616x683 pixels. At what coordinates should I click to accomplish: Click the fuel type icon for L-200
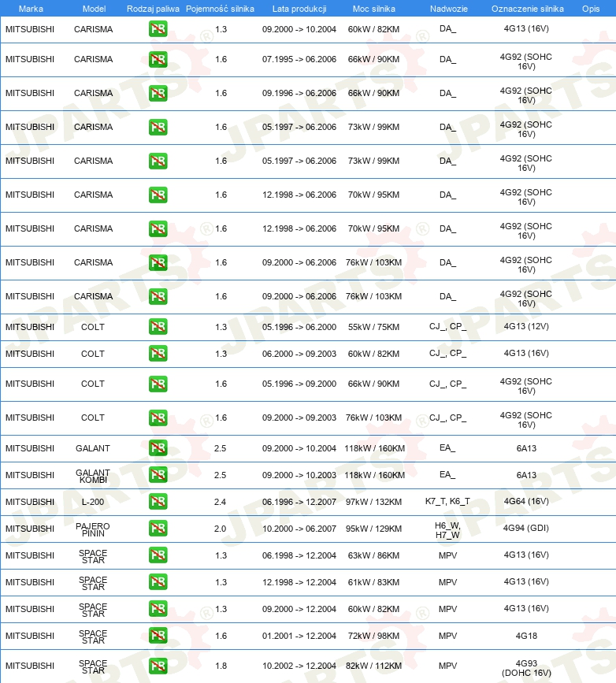[158, 502]
